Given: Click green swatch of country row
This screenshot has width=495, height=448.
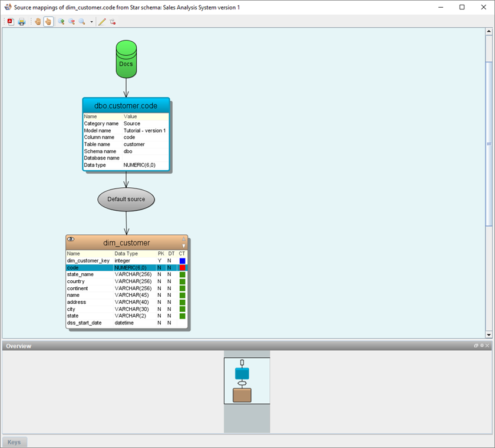Looking at the screenshot, I should click(x=182, y=281).
